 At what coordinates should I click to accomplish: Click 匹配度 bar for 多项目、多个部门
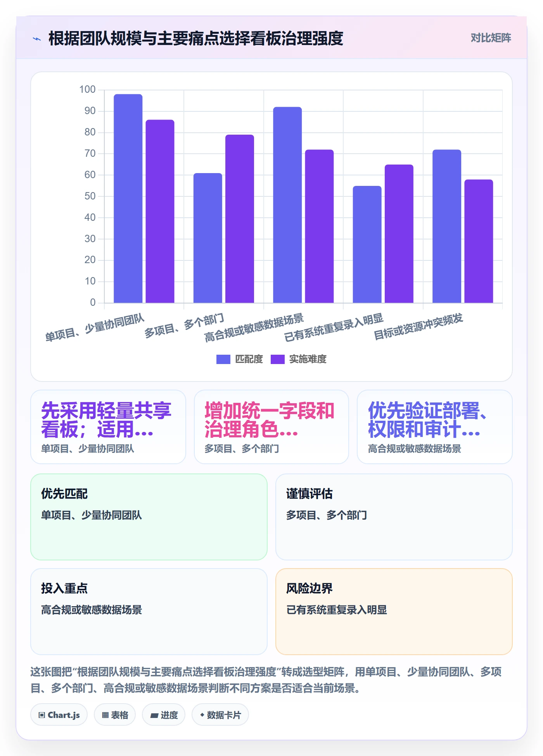tap(208, 238)
